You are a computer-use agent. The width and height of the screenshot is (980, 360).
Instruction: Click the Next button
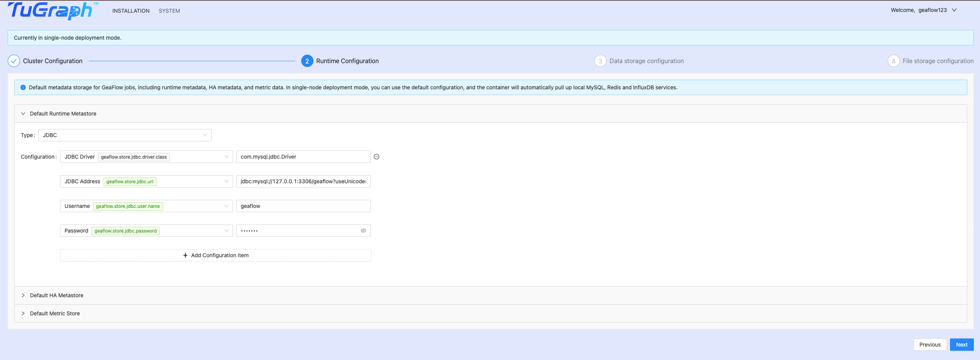(x=962, y=345)
